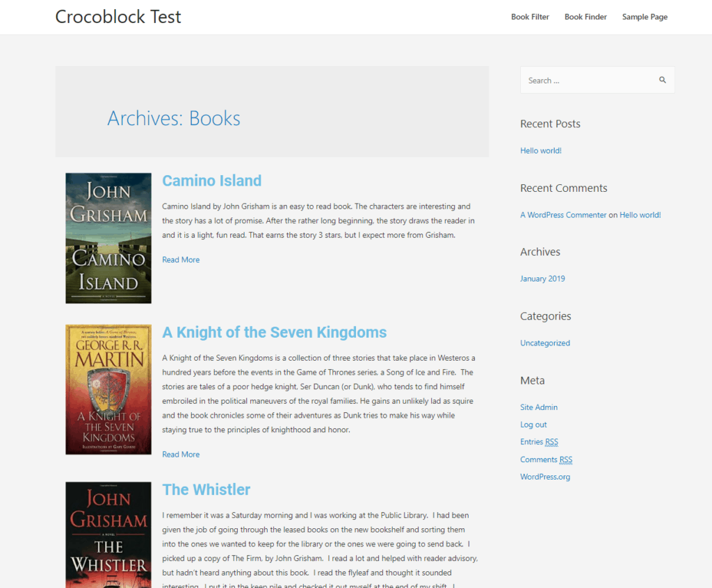
Task: Click the Crocoblock Test site title
Action: tap(118, 16)
